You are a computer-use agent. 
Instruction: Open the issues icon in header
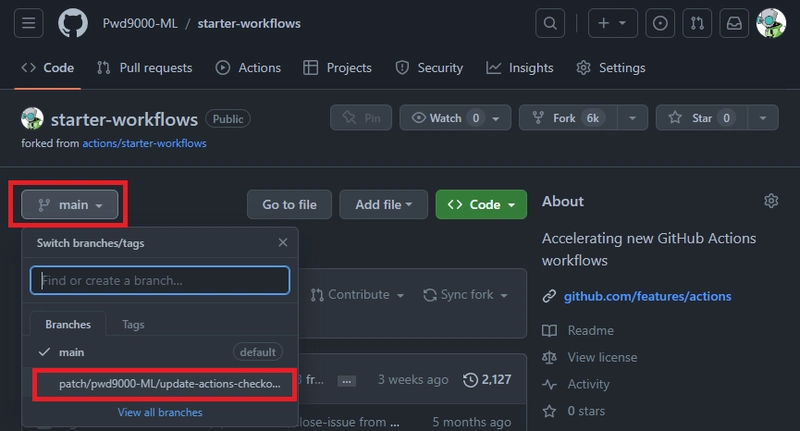tap(659, 23)
